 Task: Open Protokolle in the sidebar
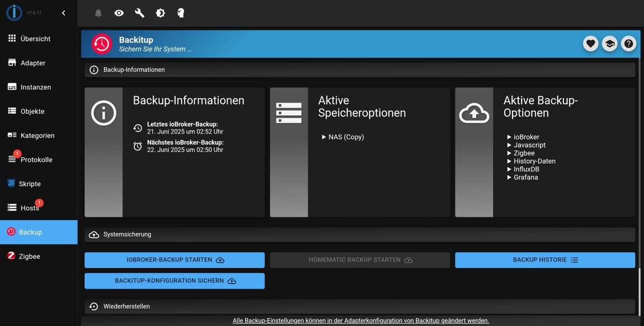(x=39, y=160)
